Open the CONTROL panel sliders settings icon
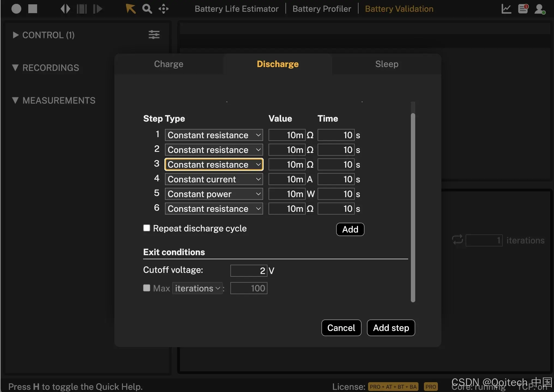Screen dimensions: 554x392 (x=154, y=35)
